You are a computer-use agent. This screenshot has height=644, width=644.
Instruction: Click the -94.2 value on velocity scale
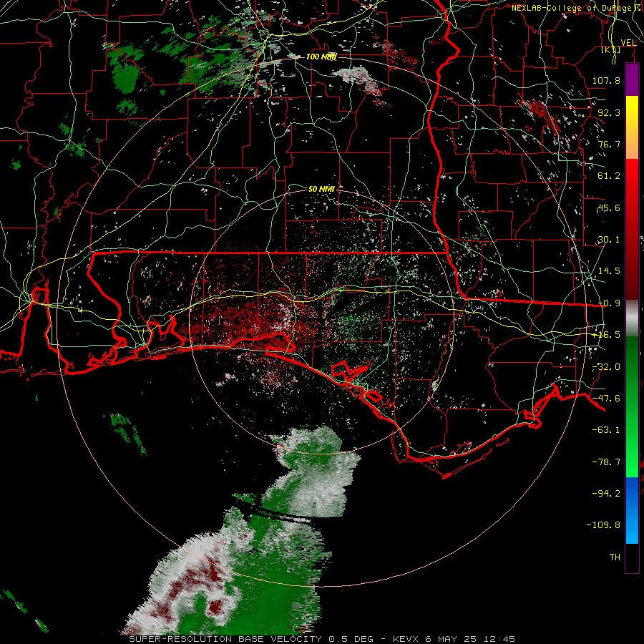click(606, 494)
